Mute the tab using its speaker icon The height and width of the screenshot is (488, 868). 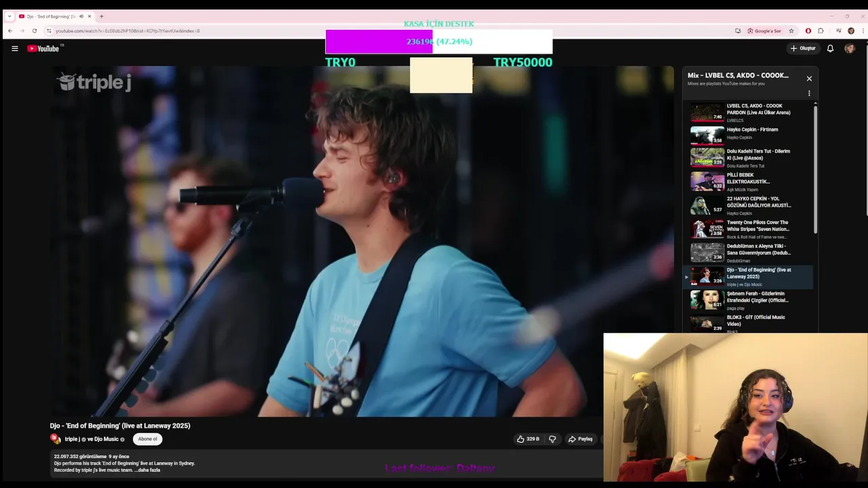click(81, 16)
